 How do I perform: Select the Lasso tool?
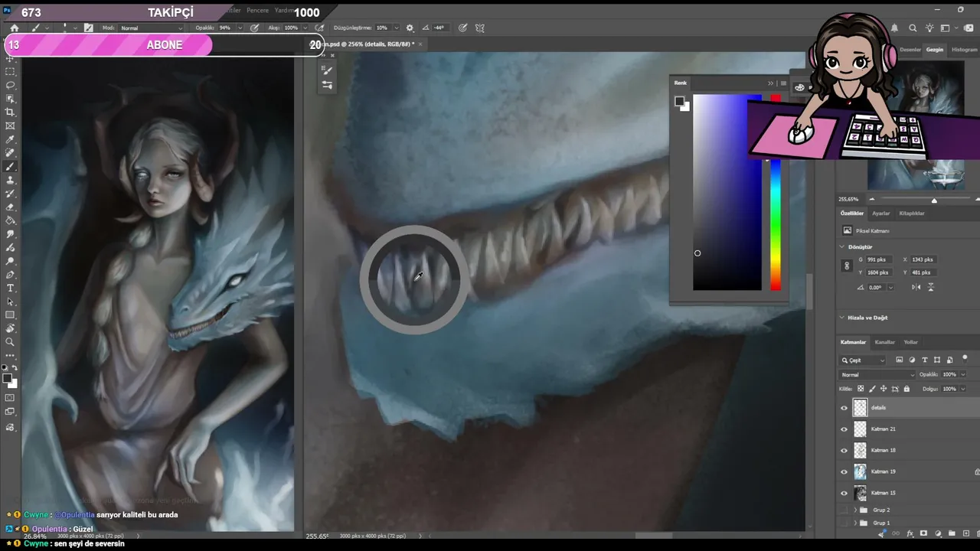pos(10,85)
